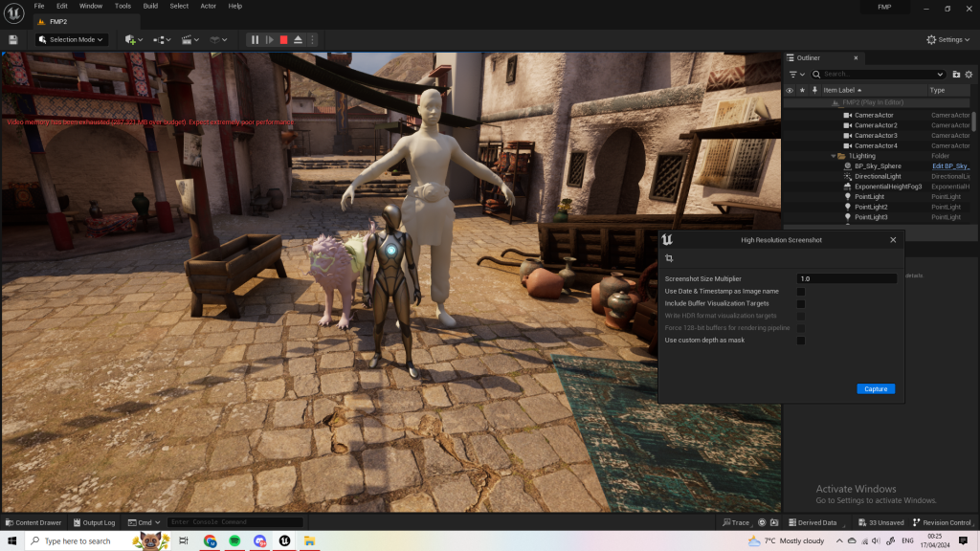Screen dimensions: 980x551
Task: Click the Eject from player icon
Action: pos(299,39)
